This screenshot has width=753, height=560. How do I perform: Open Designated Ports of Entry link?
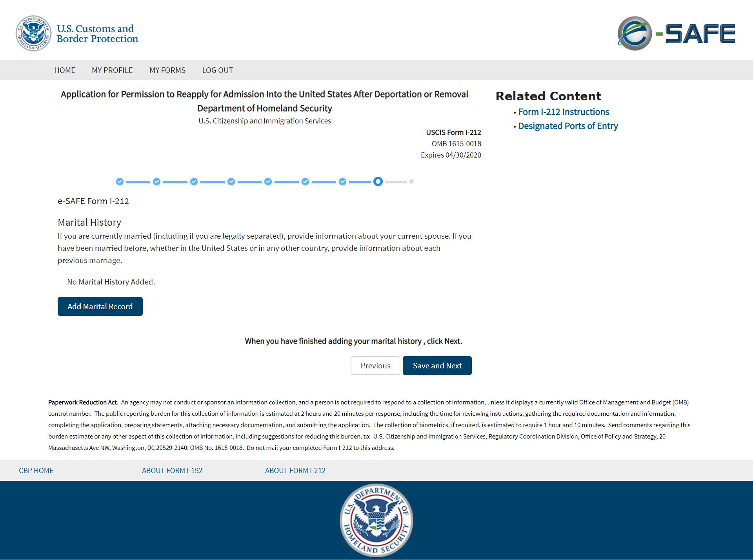(x=568, y=126)
